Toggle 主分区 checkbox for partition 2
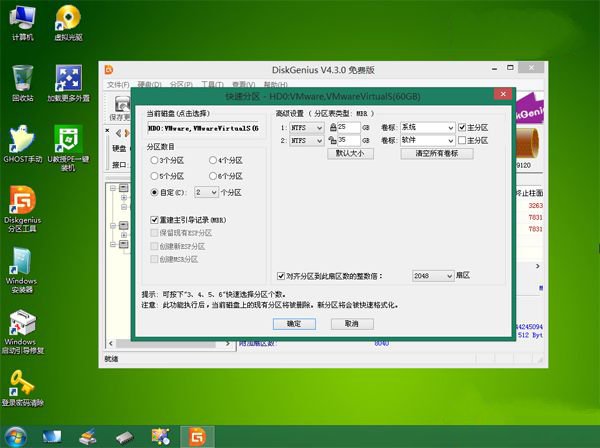Screen dimensions: 600x448 pyautogui.click(x=462, y=140)
